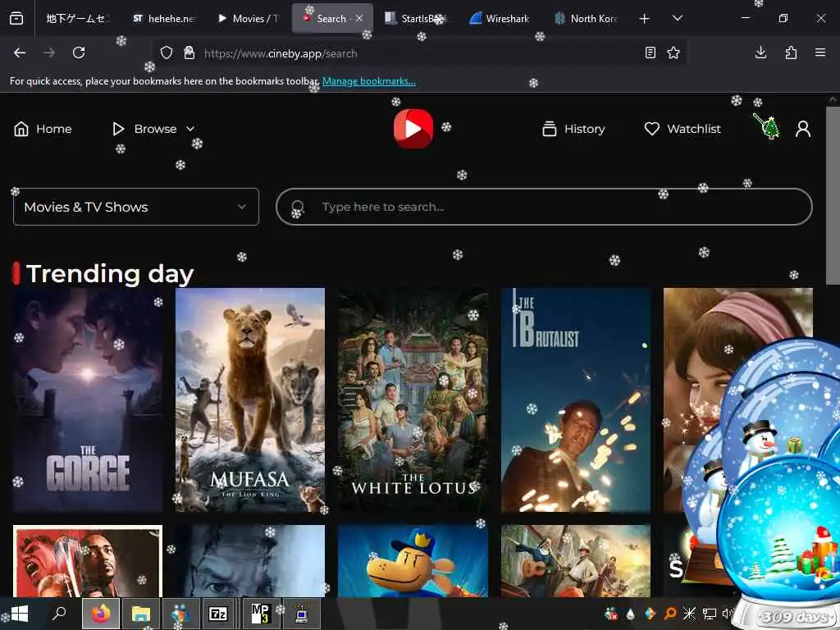Click the red Cineby play logo

pos(413,129)
